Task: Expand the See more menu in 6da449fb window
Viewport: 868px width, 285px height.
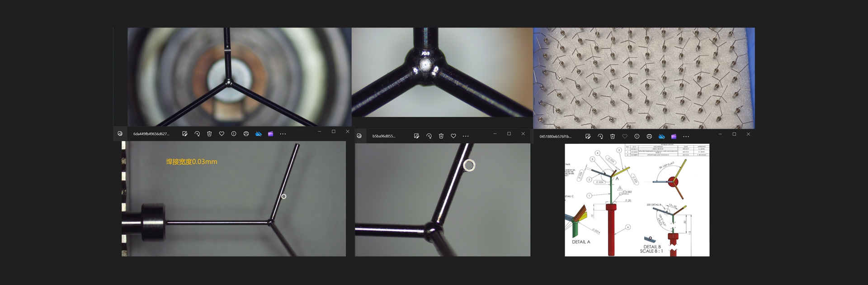Action: click(x=283, y=134)
